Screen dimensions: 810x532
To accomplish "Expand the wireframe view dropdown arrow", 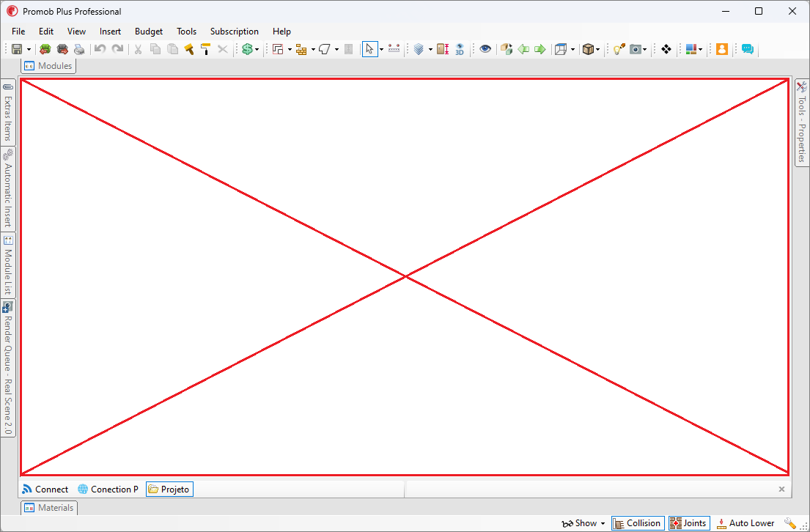I will click(572, 50).
